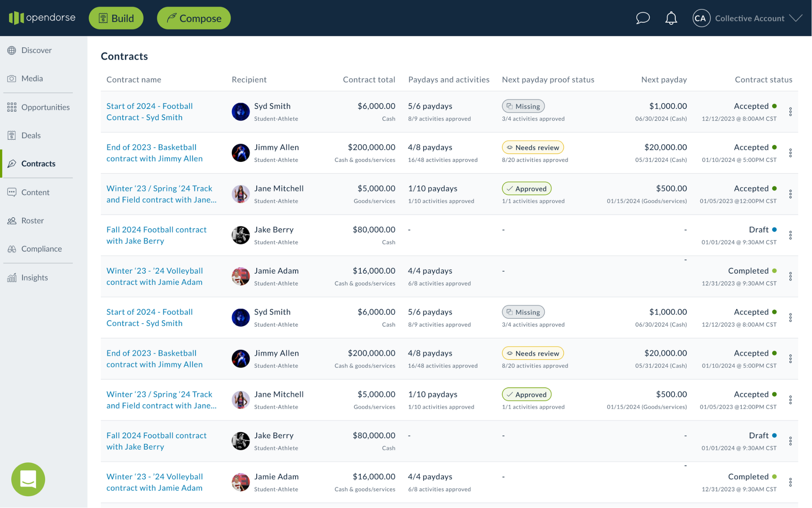Click the second Approved status badge
This screenshot has width=812, height=508.
point(527,394)
